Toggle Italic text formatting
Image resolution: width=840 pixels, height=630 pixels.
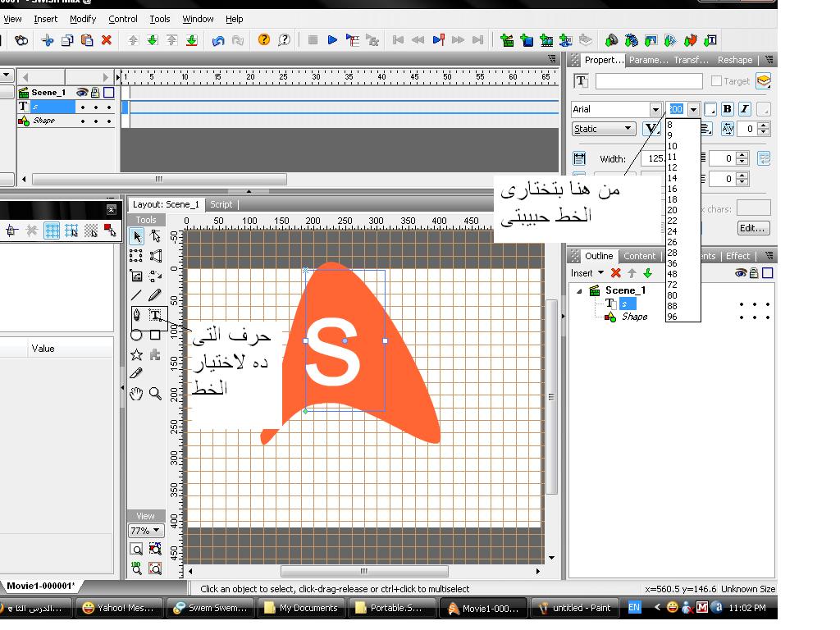click(745, 109)
